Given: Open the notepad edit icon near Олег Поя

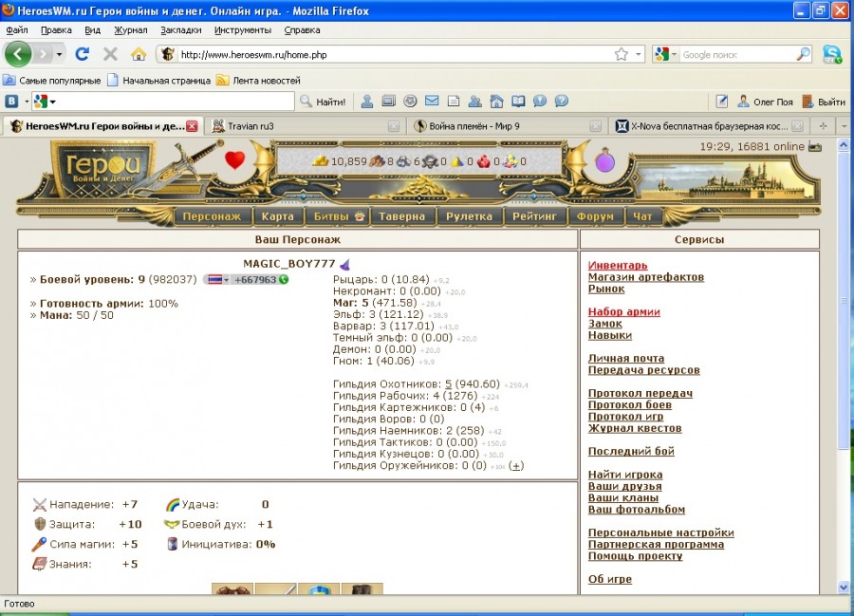Looking at the screenshot, I should click(x=722, y=102).
